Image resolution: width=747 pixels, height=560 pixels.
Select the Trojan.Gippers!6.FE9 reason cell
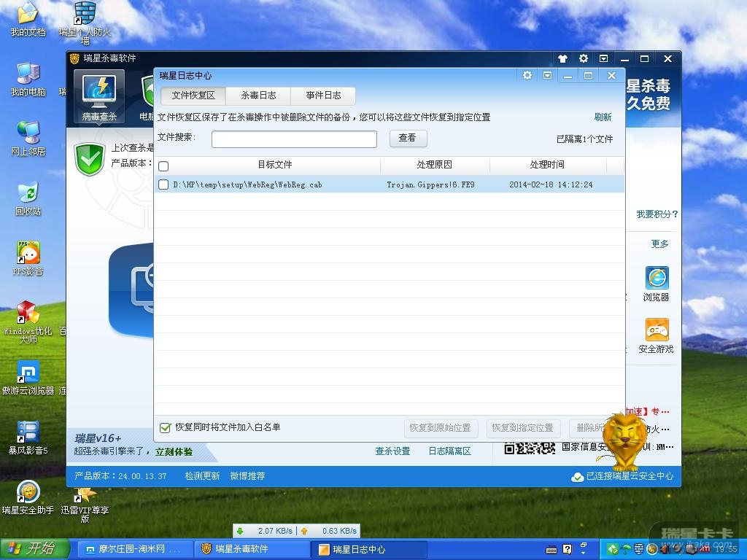430,184
